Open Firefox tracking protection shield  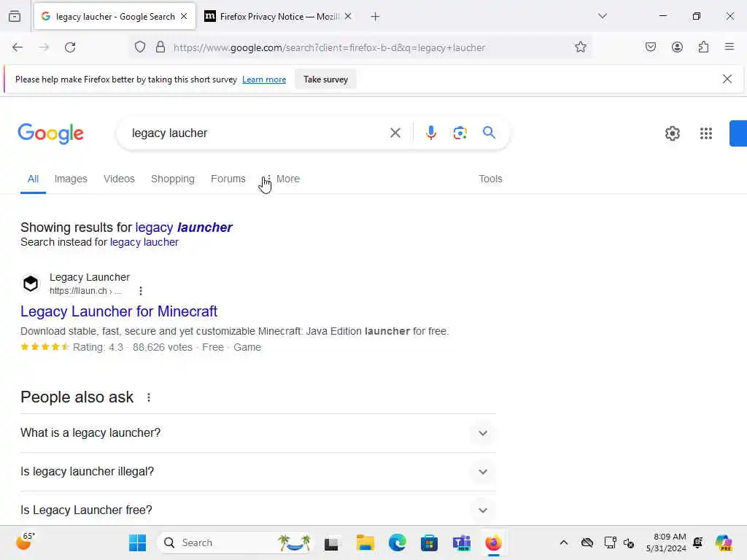click(x=139, y=47)
